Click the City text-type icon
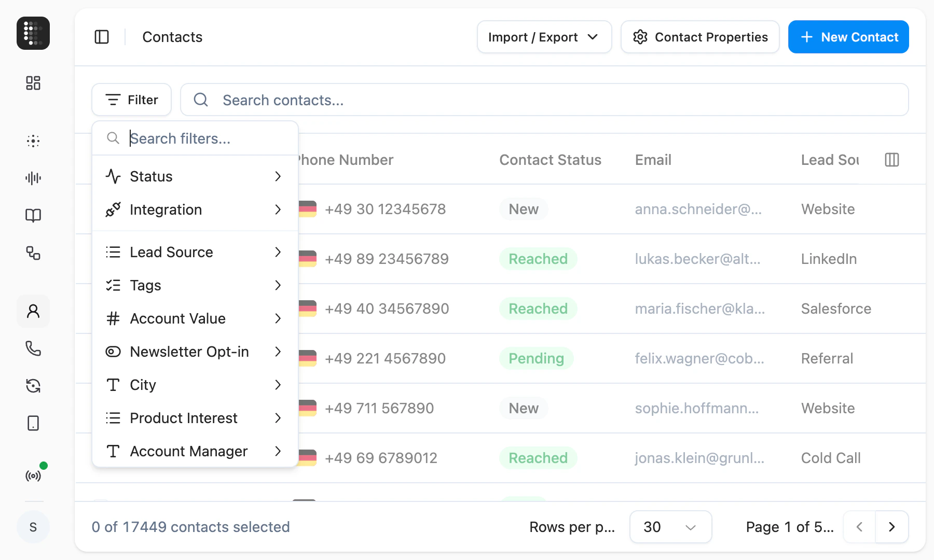 pyautogui.click(x=113, y=385)
